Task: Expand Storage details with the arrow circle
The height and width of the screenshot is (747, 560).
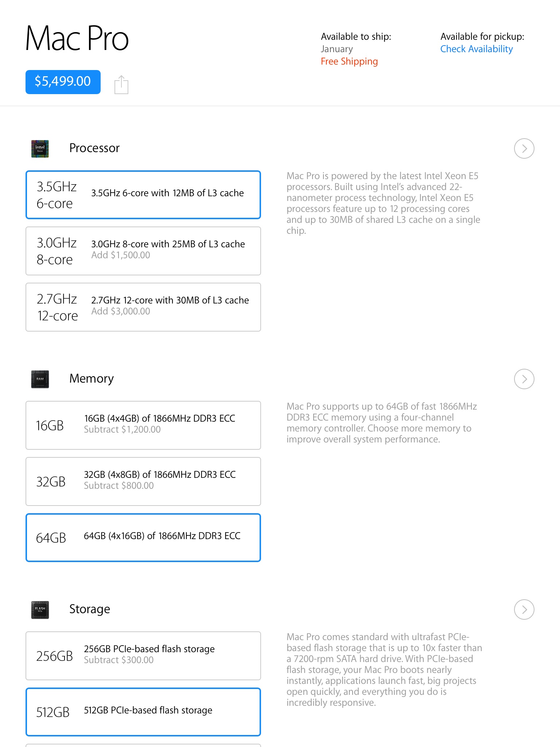Action: (x=524, y=609)
